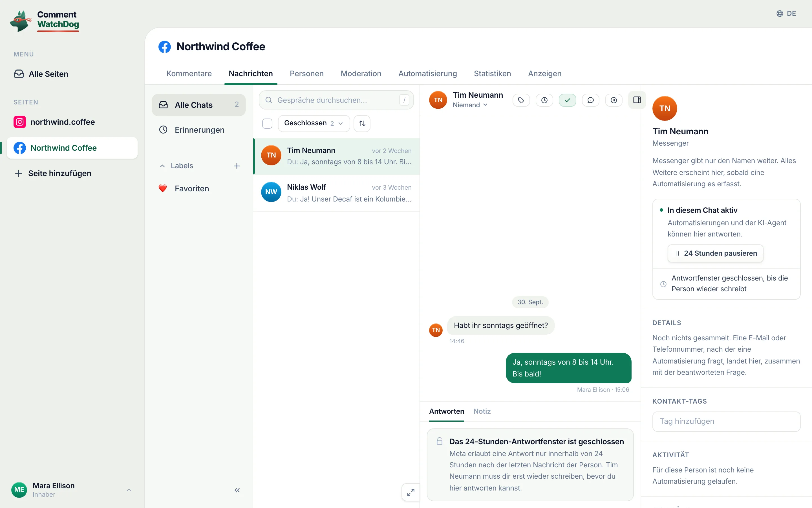The width and height of the screenshot is (812, 508).
Task: Tick the select-all conversations checkbox
Action: 267,123
